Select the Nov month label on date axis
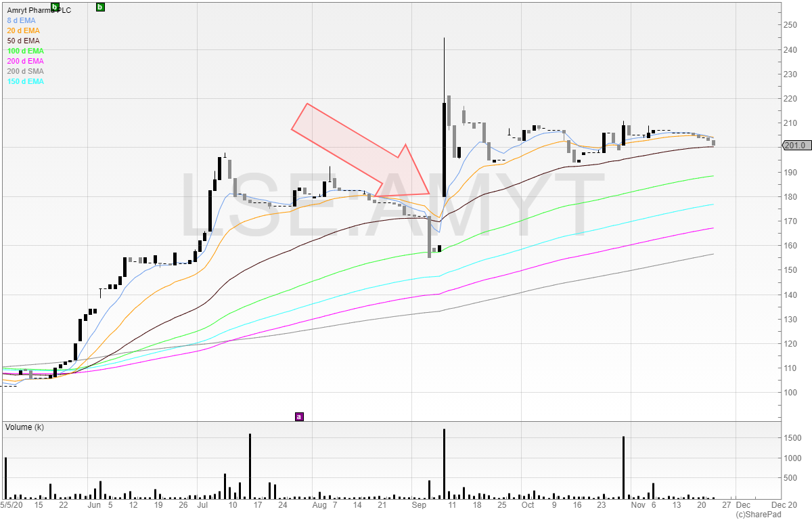This screenshot has width=812, height=520. [639, 505]
